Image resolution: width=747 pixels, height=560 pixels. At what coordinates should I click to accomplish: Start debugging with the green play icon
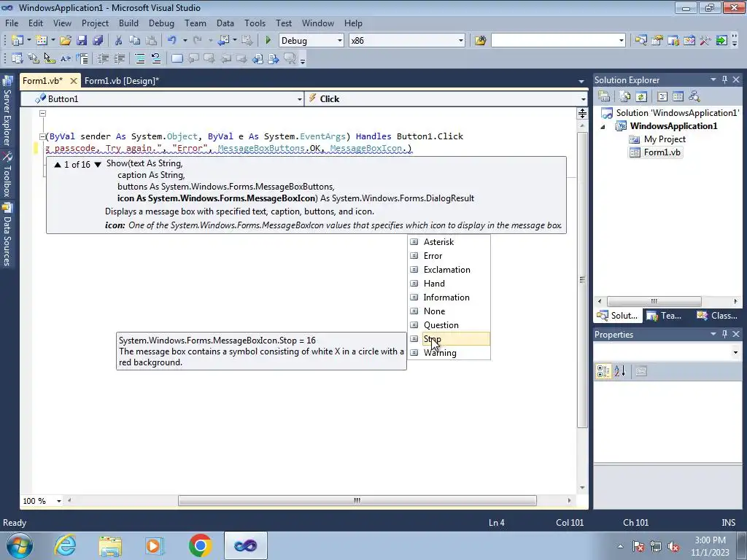coord(268,41)
